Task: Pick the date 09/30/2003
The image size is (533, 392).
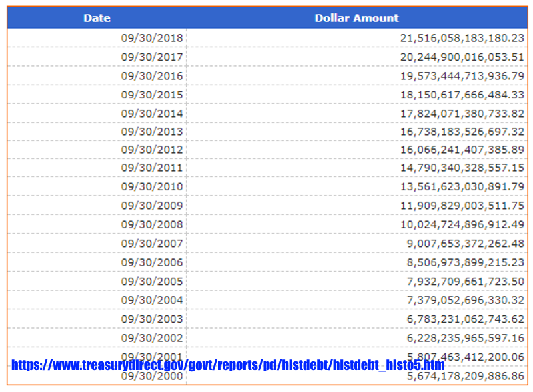Action: pyautogui.click(x=152, y=319)
